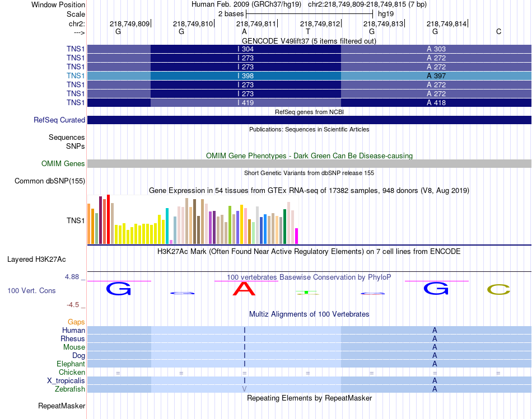The height and width of the screenshot is (419, 532).
Task: Select the TNS1 transcript row with codon 419
Action: click(309, 102)
